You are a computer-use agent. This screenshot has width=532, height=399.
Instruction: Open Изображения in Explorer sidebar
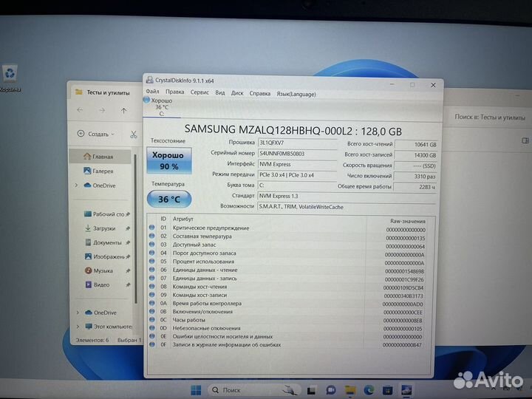[104, 256]
